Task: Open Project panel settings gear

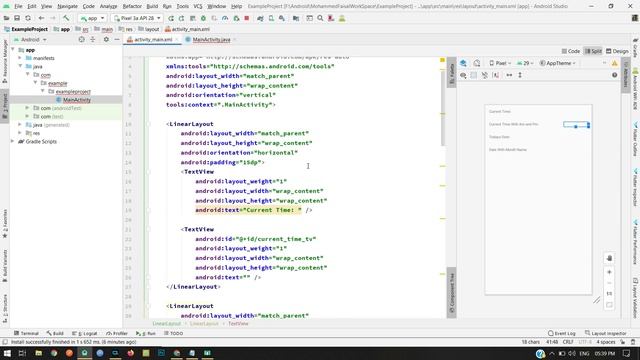Action: pos(106,40)
